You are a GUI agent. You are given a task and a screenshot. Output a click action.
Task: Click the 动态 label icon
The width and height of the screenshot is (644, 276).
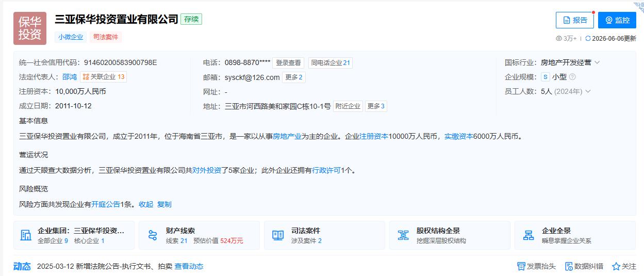click(22, 266)
